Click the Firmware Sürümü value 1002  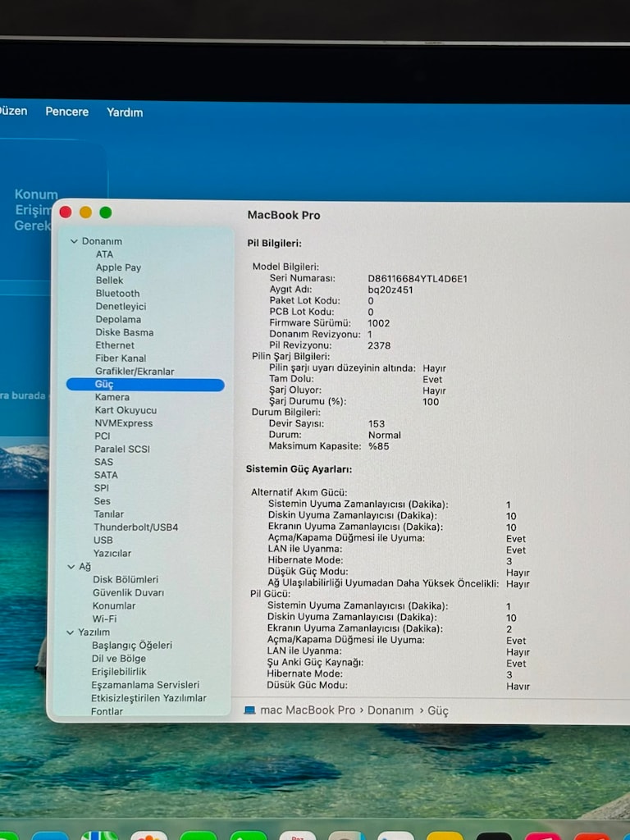[x=379, y=323]
